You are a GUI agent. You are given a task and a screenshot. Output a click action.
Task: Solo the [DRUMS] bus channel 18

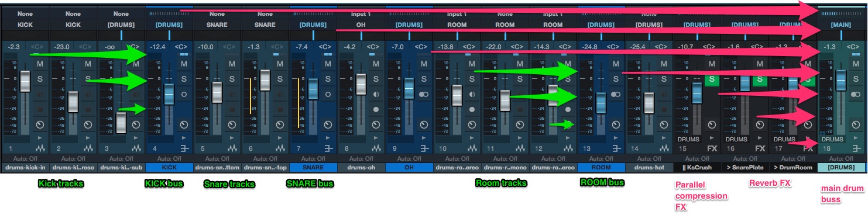coord(856,78)
